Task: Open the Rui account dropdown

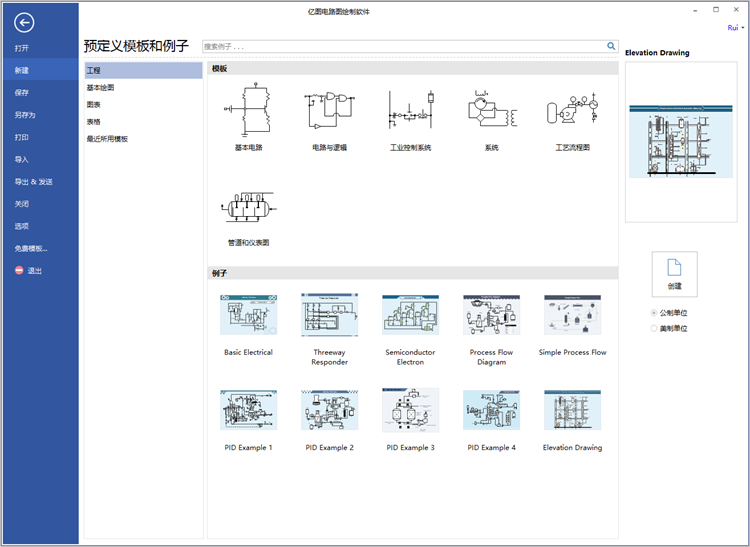Action: click(x=736, y=28)
